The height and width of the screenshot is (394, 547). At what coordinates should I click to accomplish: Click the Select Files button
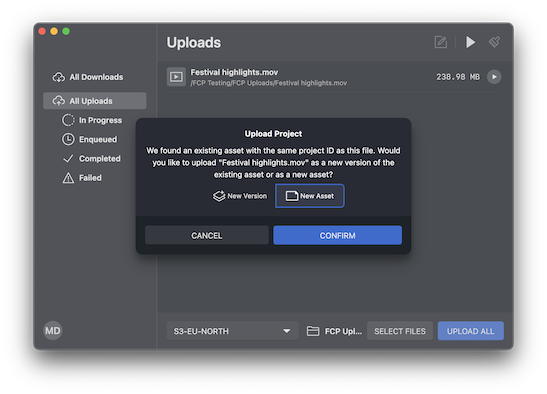400,331
